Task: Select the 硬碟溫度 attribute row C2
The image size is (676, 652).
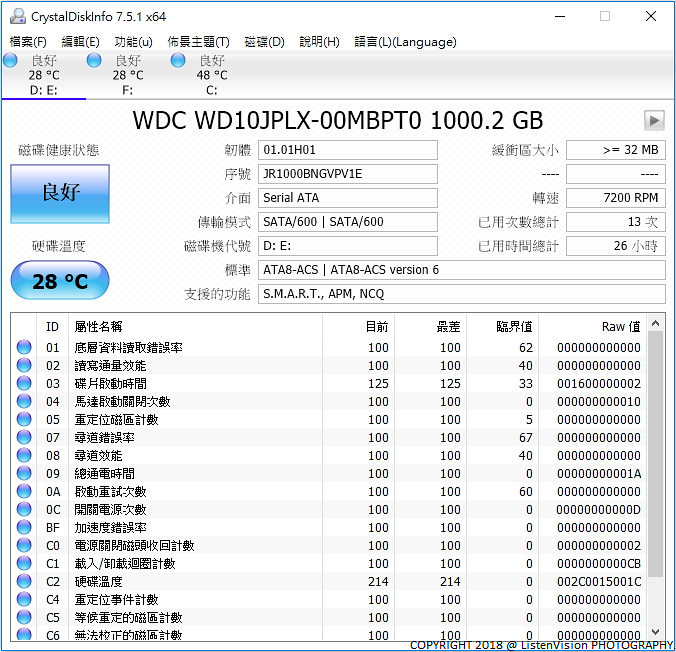Action: [x=329, y=582]
